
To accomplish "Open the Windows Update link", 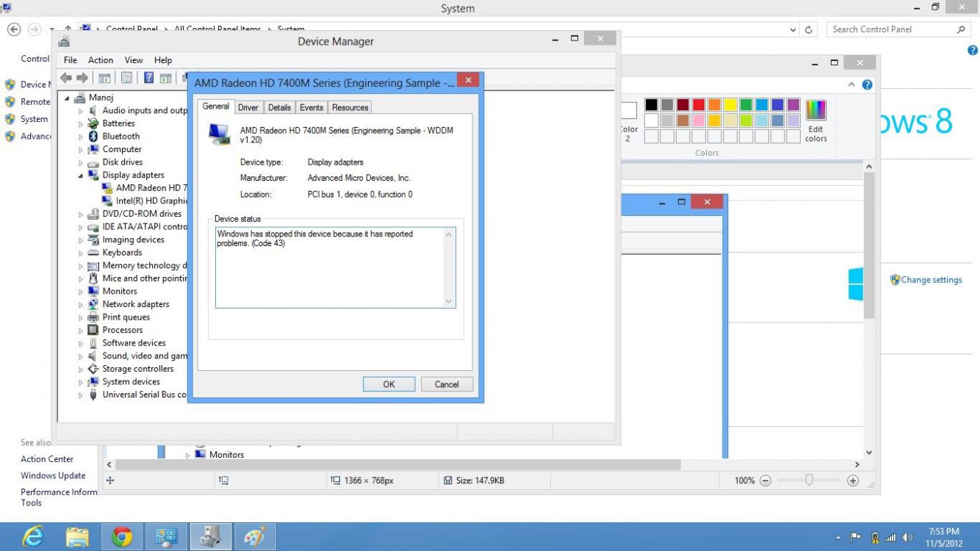I will pyautogui.click(x=53, y=475).
